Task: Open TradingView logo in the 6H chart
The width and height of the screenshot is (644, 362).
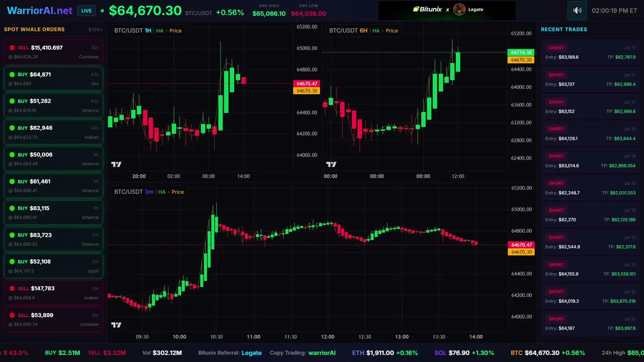Action: tap(331, 164)
